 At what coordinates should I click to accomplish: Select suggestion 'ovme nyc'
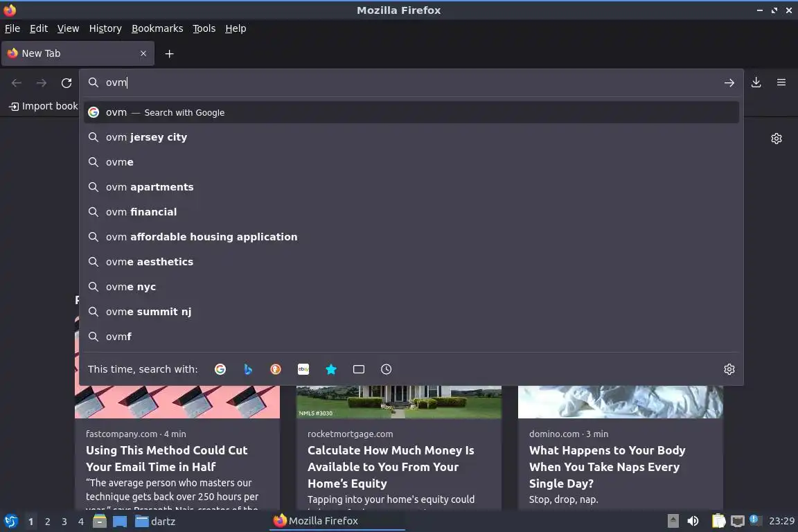pyautogui.click(x=411, y=287)
